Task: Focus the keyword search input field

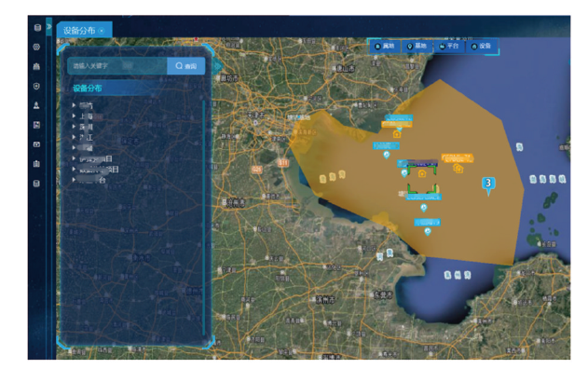Action: pyautogui.click(x=117, y=66)
